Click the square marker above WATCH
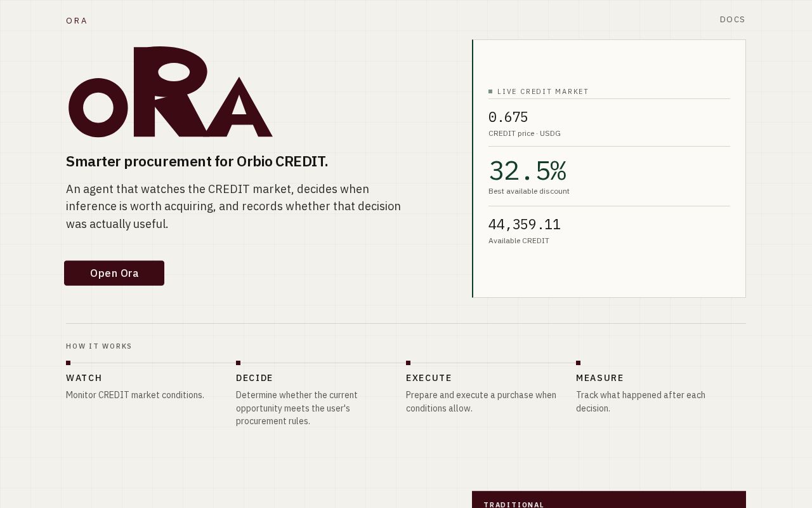This screenshot has width=812, height=508. coord(68,363)
